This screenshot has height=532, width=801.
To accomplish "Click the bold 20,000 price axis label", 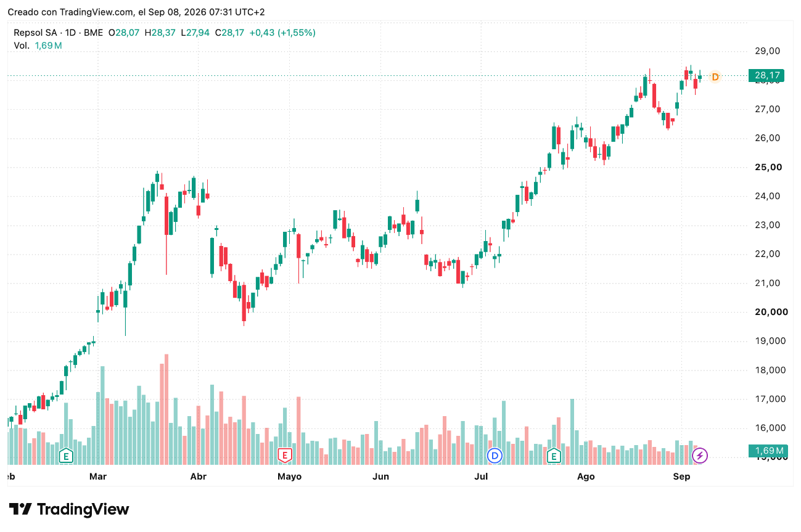I will pos(771,312).
